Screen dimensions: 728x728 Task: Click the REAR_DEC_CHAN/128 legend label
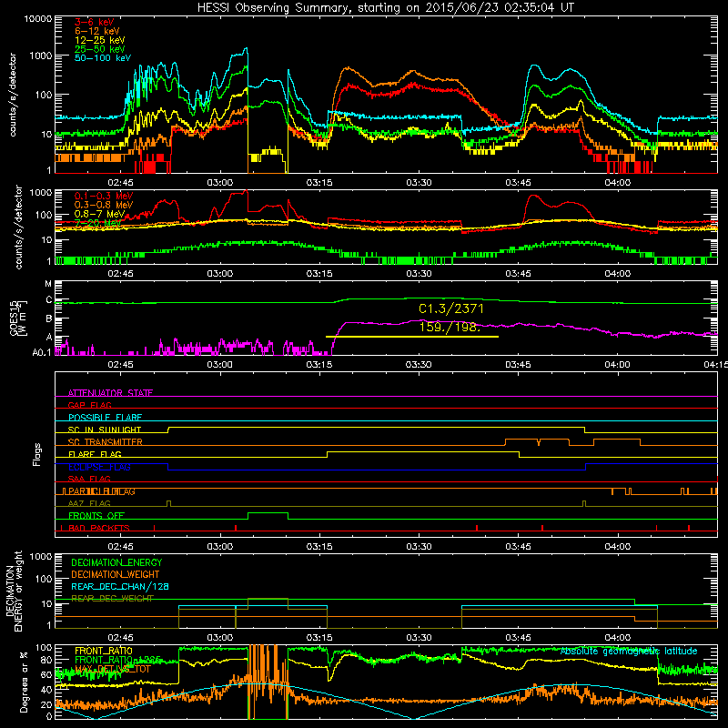point(120,587)
